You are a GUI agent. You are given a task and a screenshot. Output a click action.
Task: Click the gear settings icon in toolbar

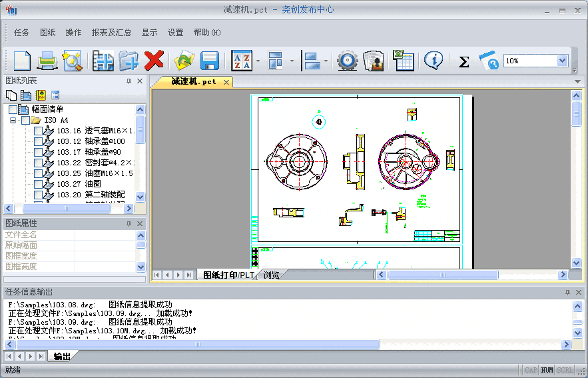[347, 61]
